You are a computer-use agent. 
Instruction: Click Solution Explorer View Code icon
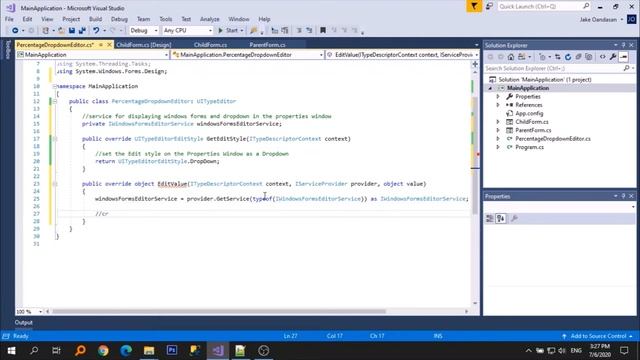[602, 57]
